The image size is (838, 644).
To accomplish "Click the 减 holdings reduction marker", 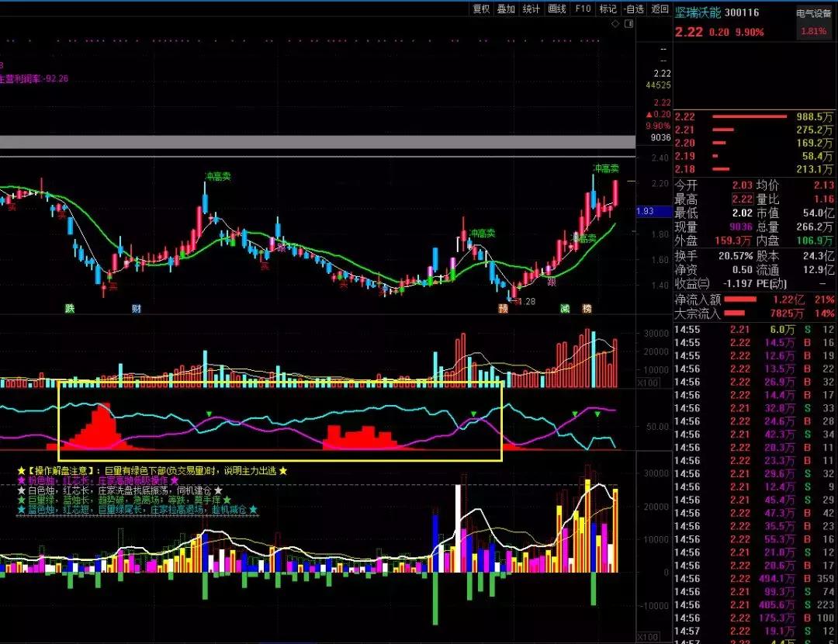I will (x=565, y=308).
